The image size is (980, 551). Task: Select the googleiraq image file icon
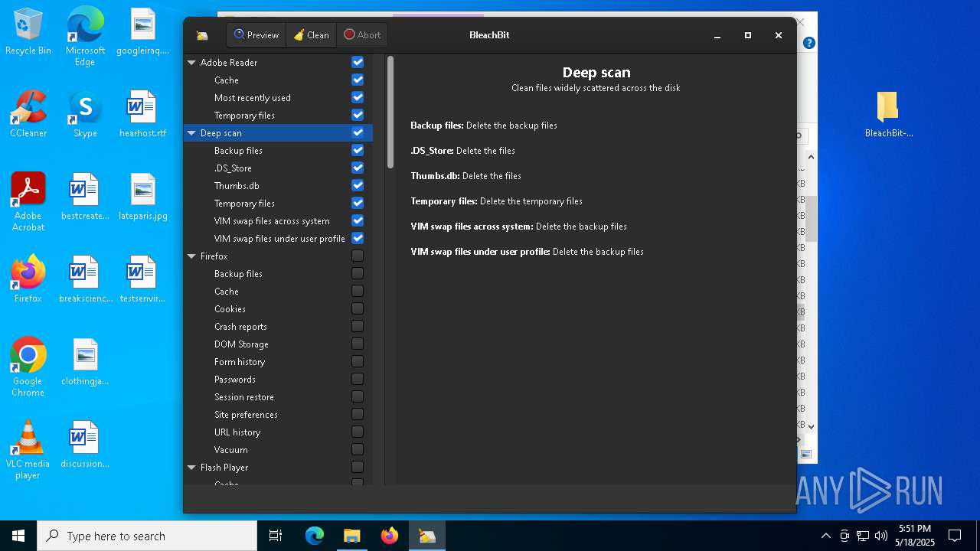click(x=143, y=32)
